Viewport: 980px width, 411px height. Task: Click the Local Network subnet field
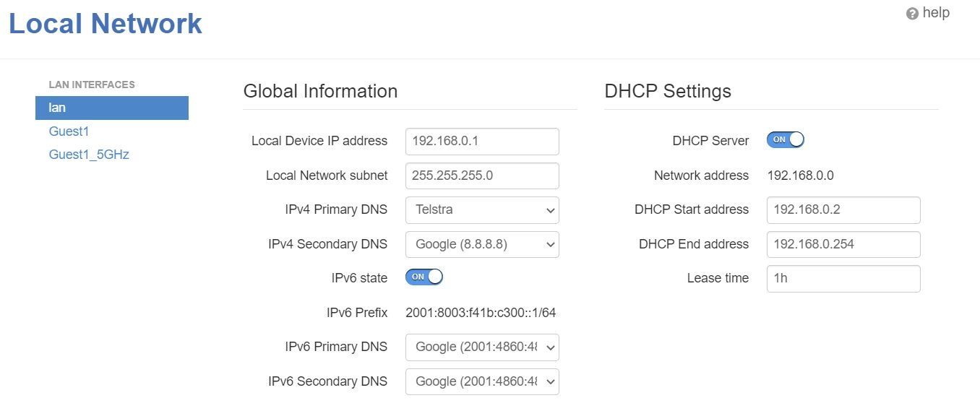pyautogui.click(x=482, y=176)
